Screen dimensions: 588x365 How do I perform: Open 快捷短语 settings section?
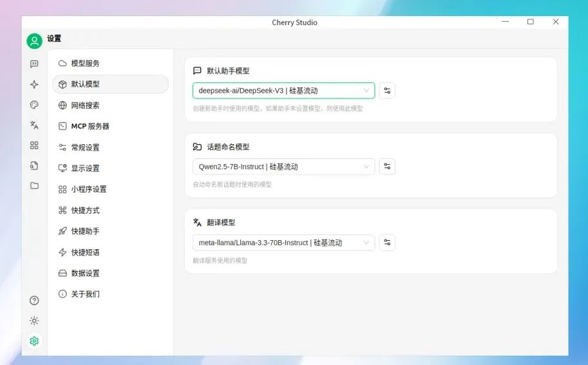pos(110,252)
